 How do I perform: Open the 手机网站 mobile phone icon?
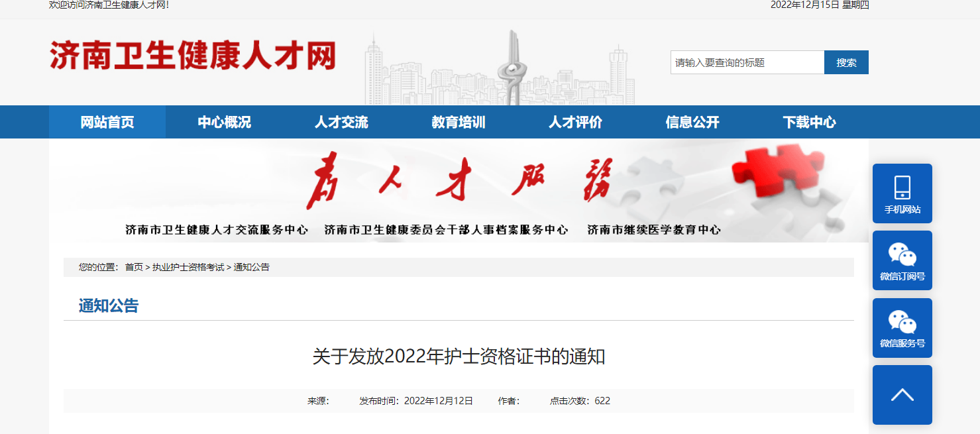(902, 189)
